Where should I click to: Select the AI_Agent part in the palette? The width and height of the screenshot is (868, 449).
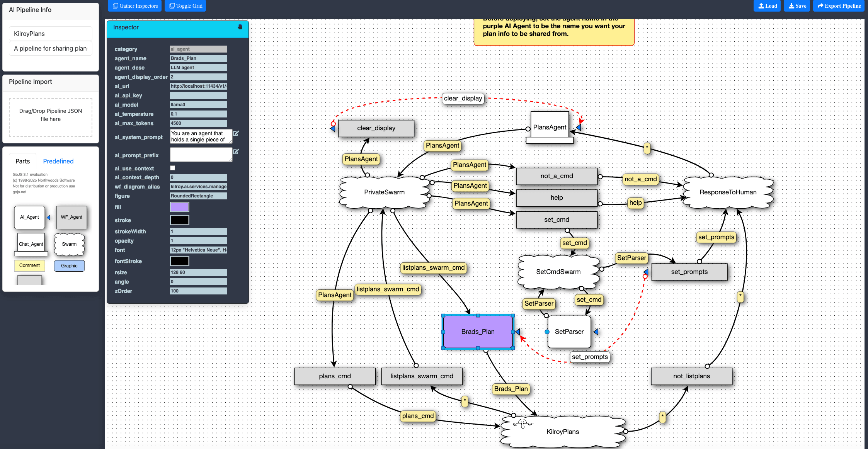(x=29, y=217)
